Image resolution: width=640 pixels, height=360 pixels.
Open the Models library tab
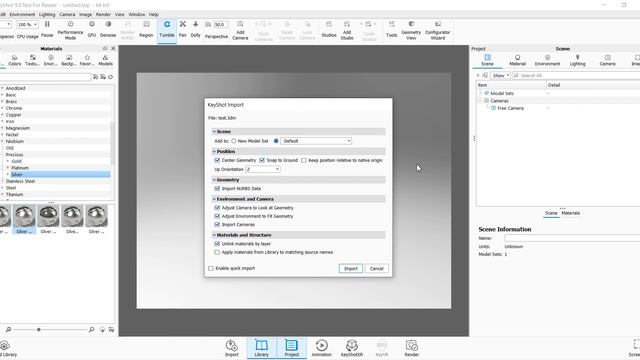click(x=105, y=60)
